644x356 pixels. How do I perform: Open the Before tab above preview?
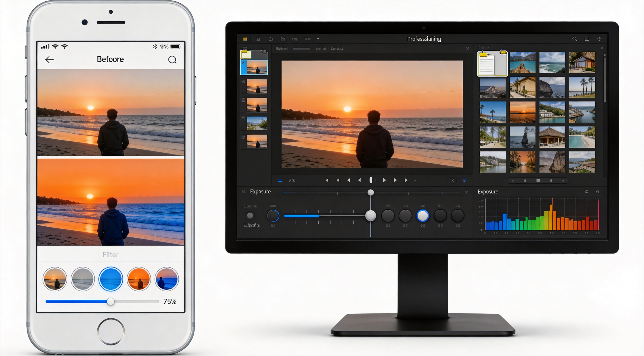coord(282,48)
